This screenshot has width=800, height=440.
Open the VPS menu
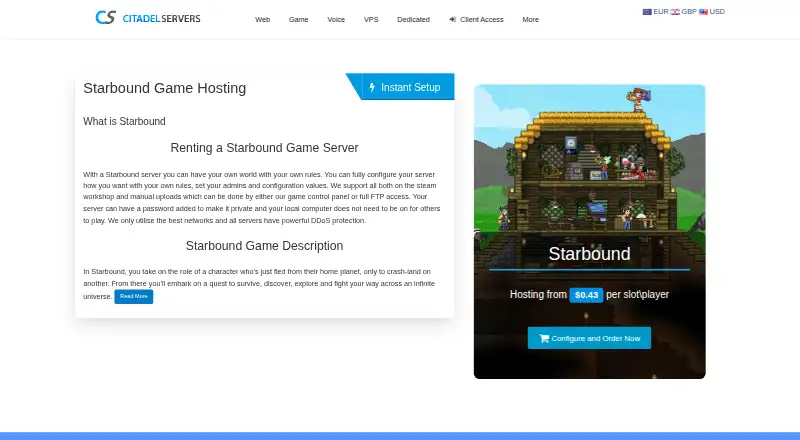coord(371,19)
